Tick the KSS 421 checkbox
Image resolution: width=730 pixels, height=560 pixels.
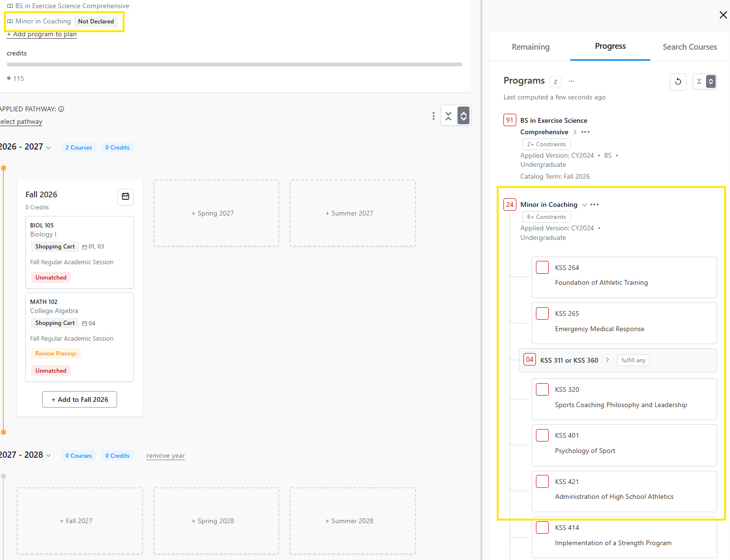[x=542, y=481]
